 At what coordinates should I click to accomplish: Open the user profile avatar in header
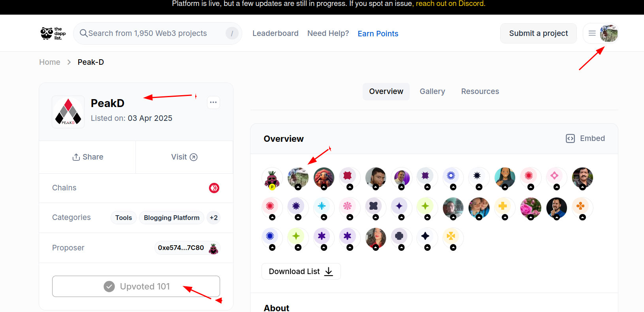609,33
